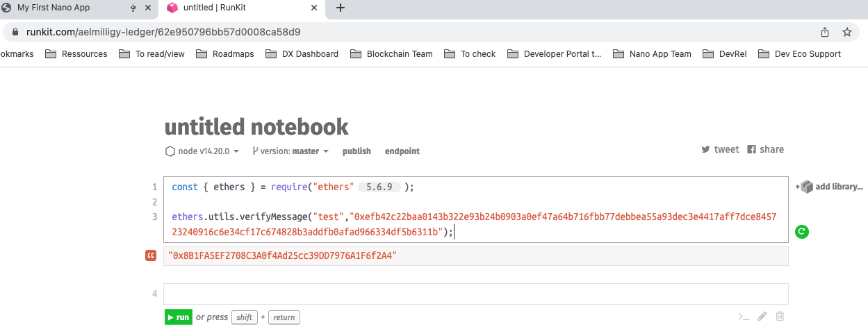Open the publish menu item

[x=357, y=151]
